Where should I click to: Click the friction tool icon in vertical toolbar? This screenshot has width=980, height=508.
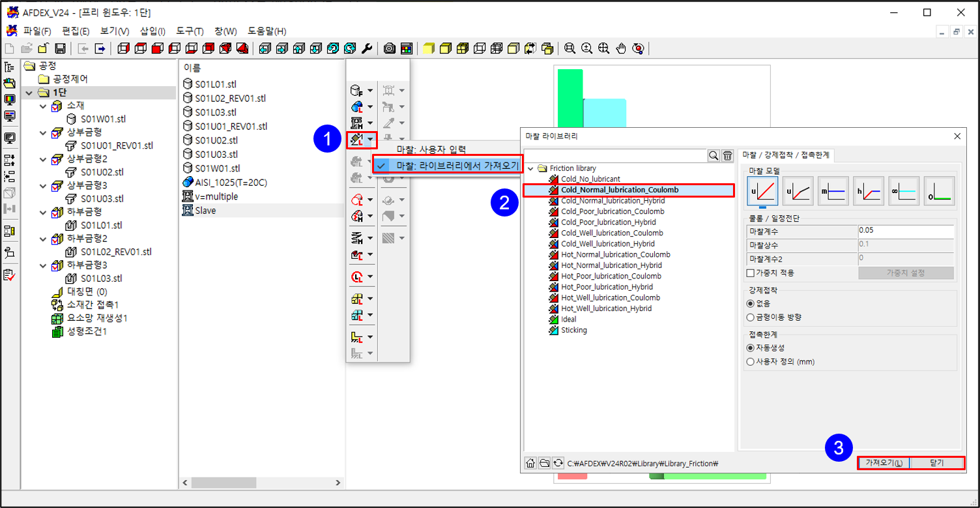pyautogui.click(x=356, y=139)
